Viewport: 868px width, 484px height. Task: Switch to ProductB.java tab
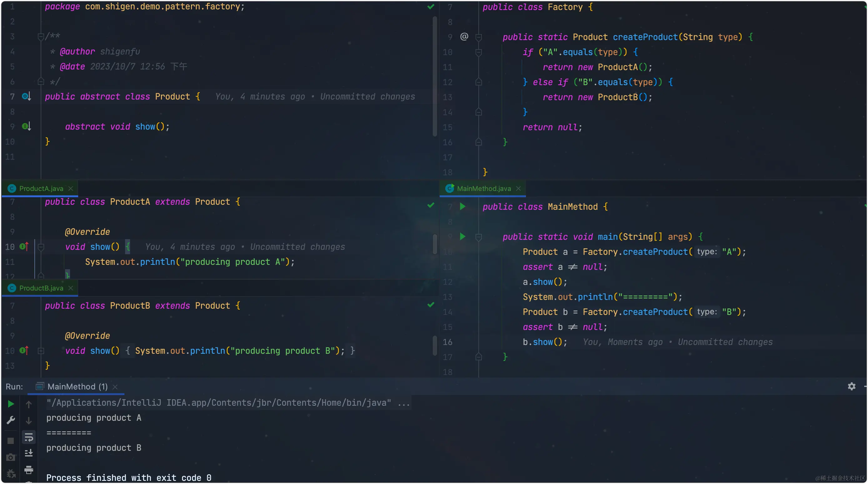pyautogui.click(x=41, y=288)
